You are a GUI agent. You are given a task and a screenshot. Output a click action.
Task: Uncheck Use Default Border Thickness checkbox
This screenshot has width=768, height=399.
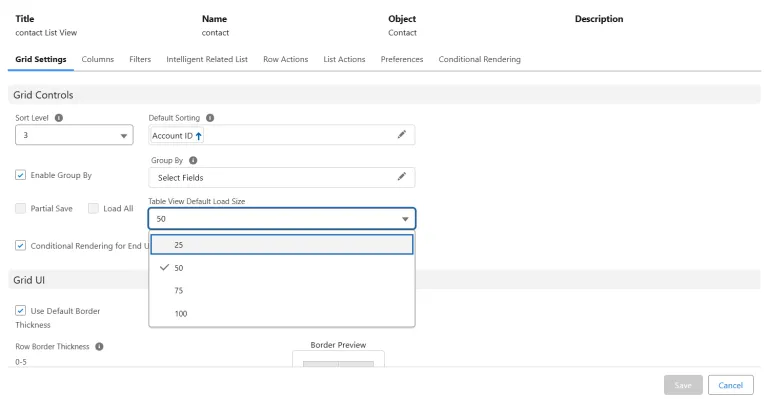pyautogui.click(x=20, y=310)
